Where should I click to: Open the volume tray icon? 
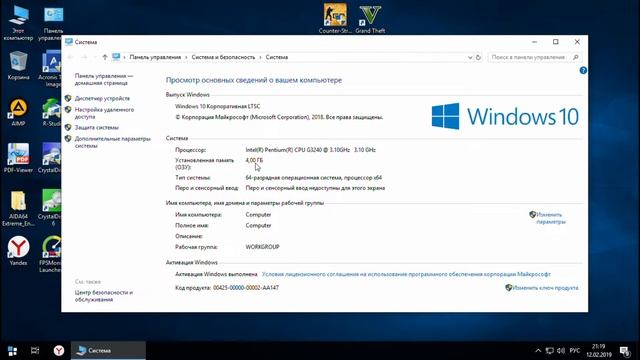point(561,351)
